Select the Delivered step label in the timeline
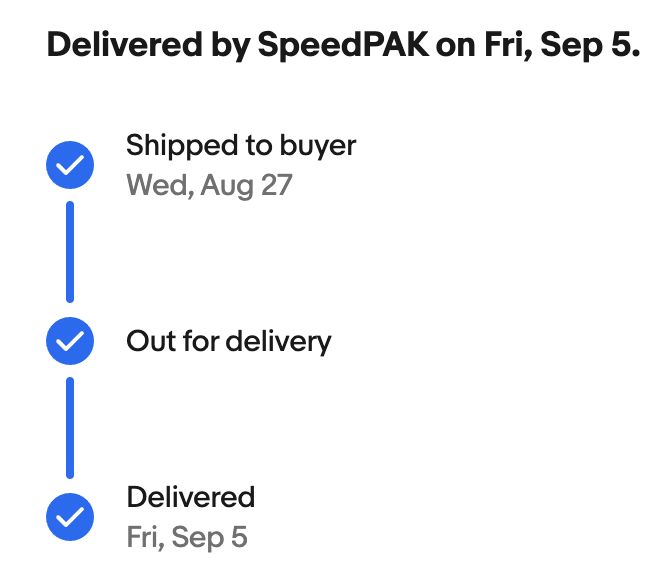 point(190,497)
